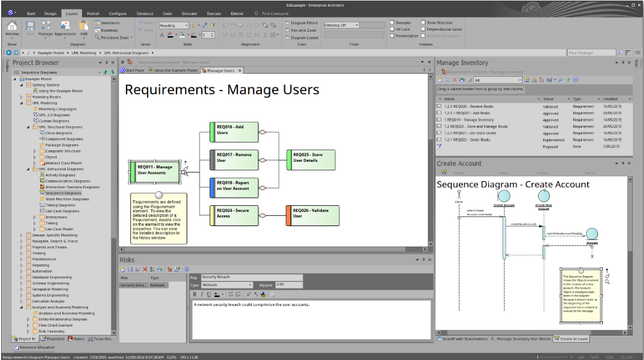Toggle checkbox for REQ022 - Order Books row
The image size is (644, 360).
tap(439, 140)
